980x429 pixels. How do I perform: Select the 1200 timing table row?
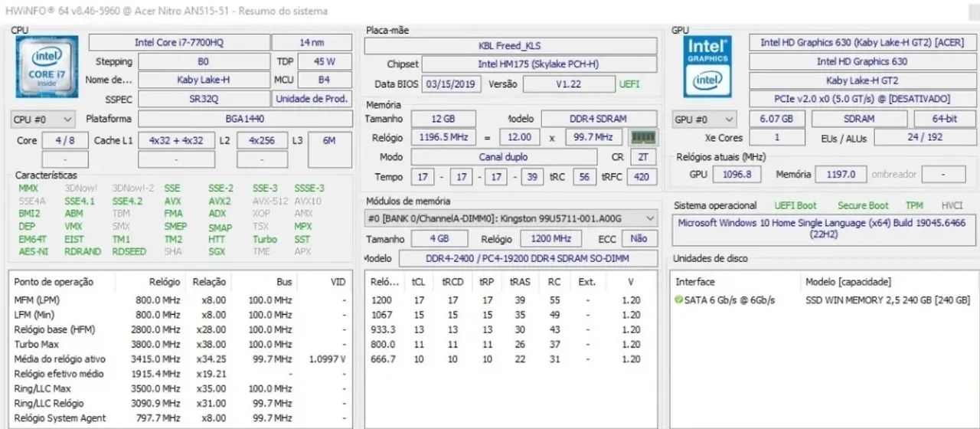pos(511,300)
